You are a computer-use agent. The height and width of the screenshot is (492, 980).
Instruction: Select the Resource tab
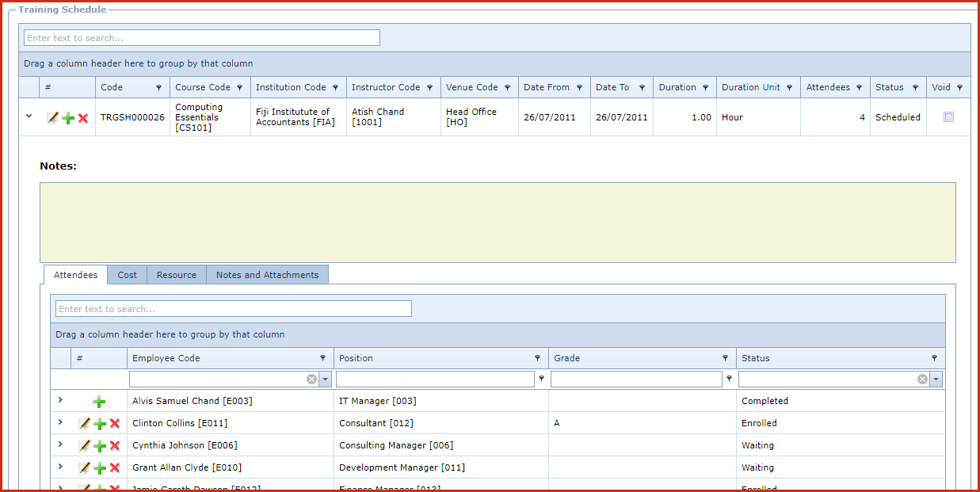click(176, 275)
